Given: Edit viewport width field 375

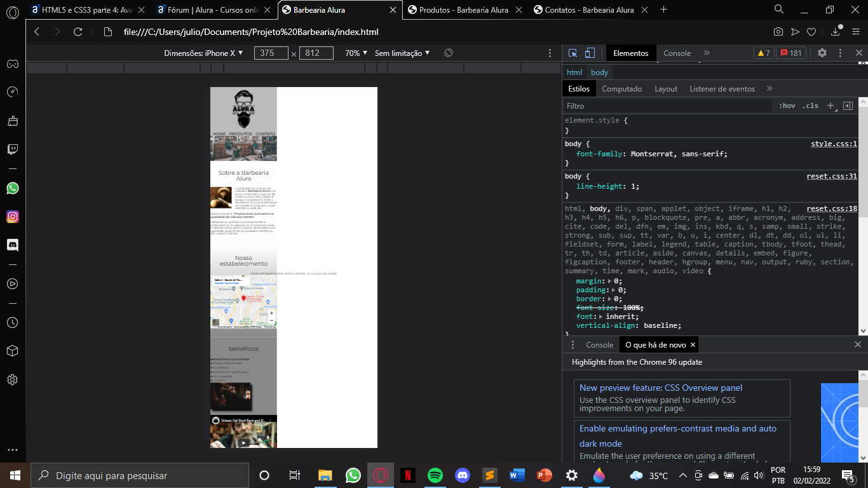Looking at the screenshot, I should tap(271, 53).
